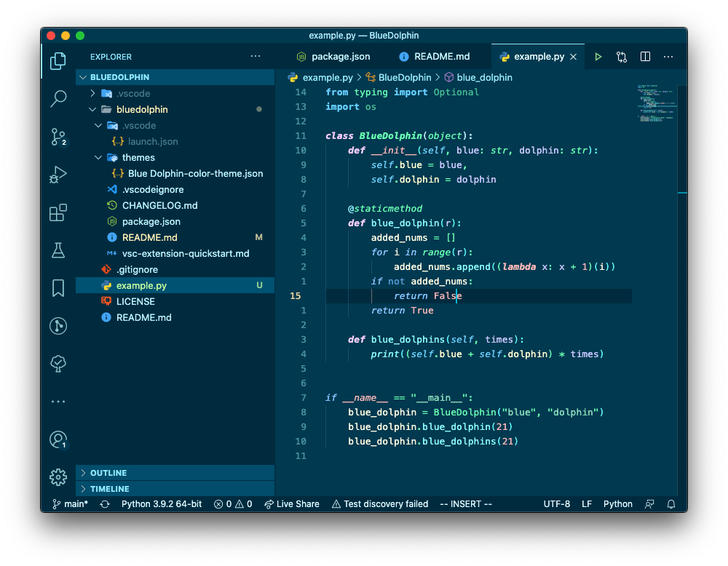This screenshot has width=728, height=566.
Task: Open .gitignore file
Action: click(x=175, y=270)
